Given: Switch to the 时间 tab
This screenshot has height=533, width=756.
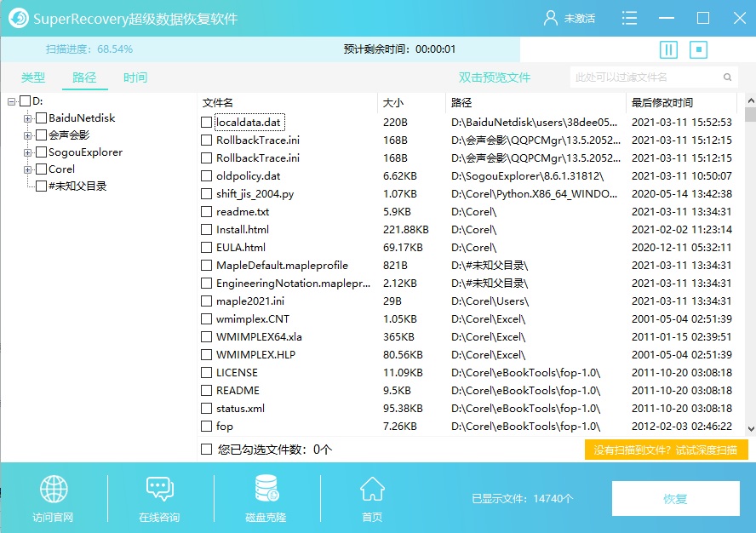Looking at the screenshot, I should (x=135, y=77).
